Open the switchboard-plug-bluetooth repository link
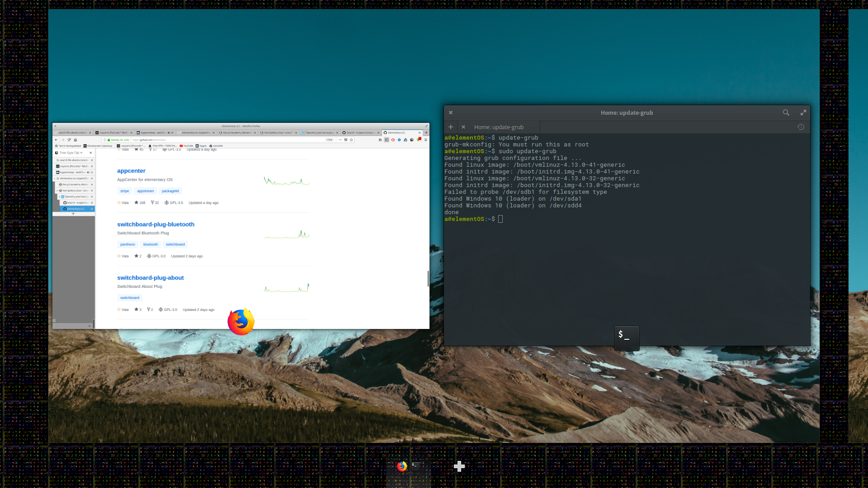 tap(156, 224)
